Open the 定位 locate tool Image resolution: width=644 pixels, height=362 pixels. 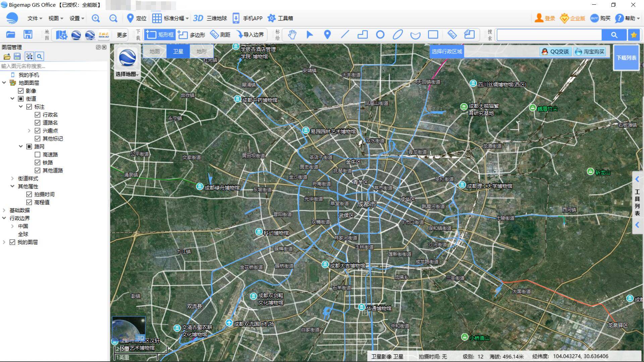coord(137,18)
